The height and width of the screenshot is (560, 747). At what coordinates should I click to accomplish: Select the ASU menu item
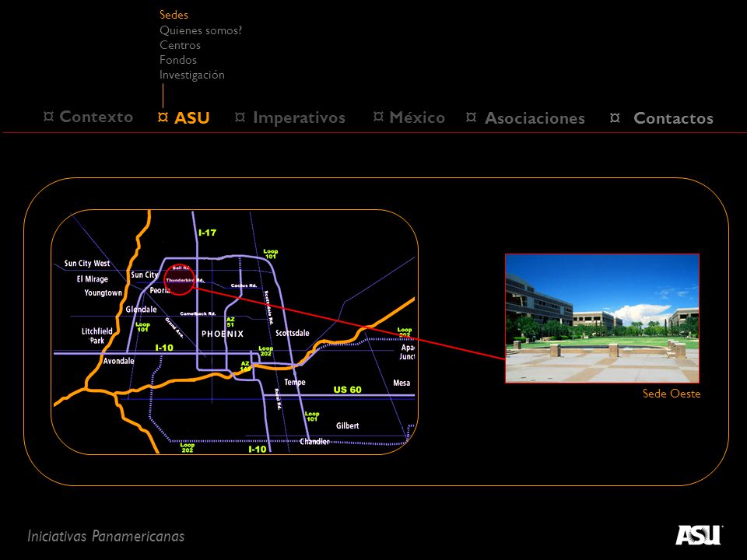point(191,117)
